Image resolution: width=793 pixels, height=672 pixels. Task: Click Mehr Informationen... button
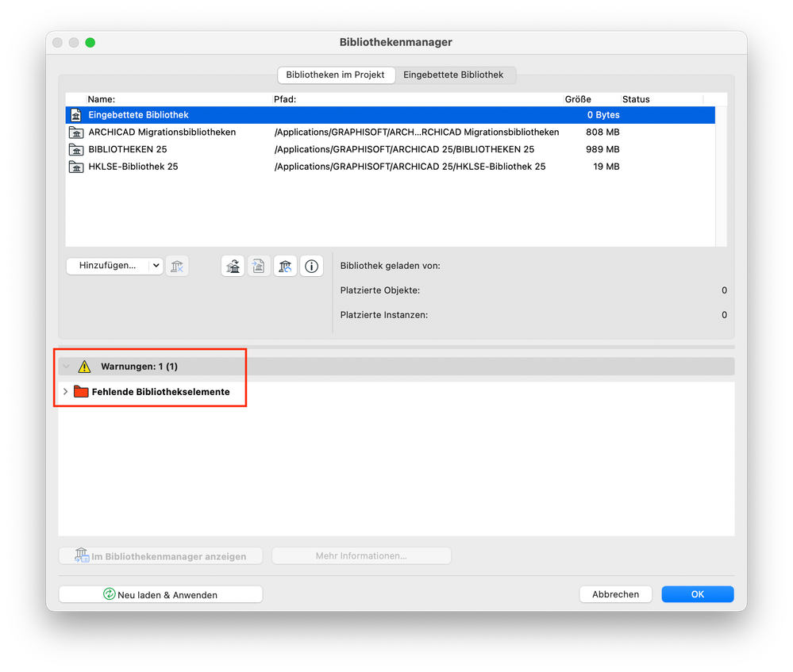(x=361, y=556)
